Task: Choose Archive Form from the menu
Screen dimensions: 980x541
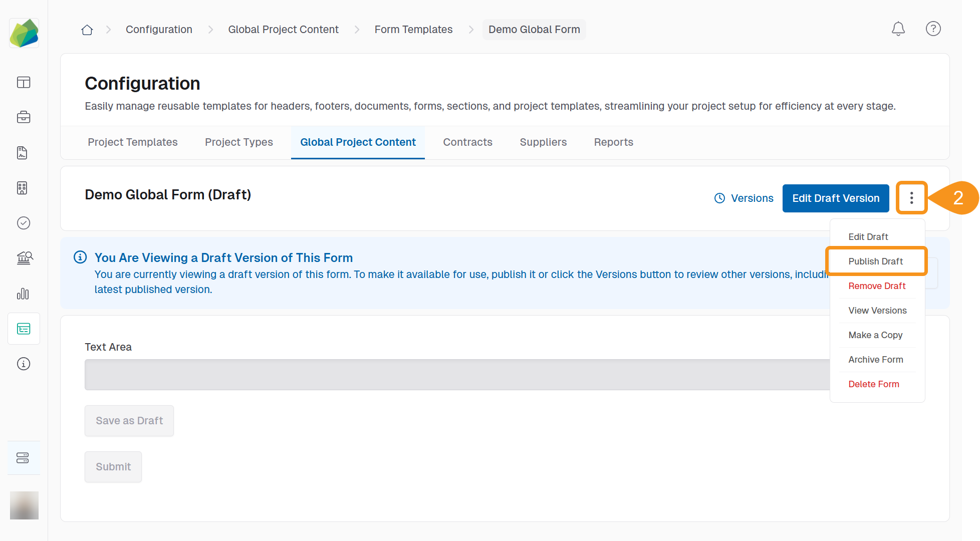Action: (875, 360)
